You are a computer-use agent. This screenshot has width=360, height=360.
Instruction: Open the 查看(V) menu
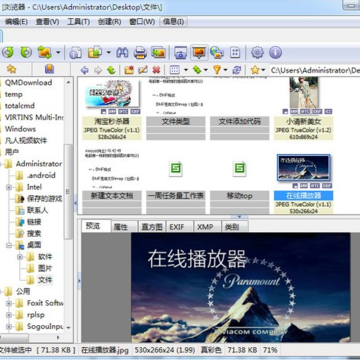point(47,22)
